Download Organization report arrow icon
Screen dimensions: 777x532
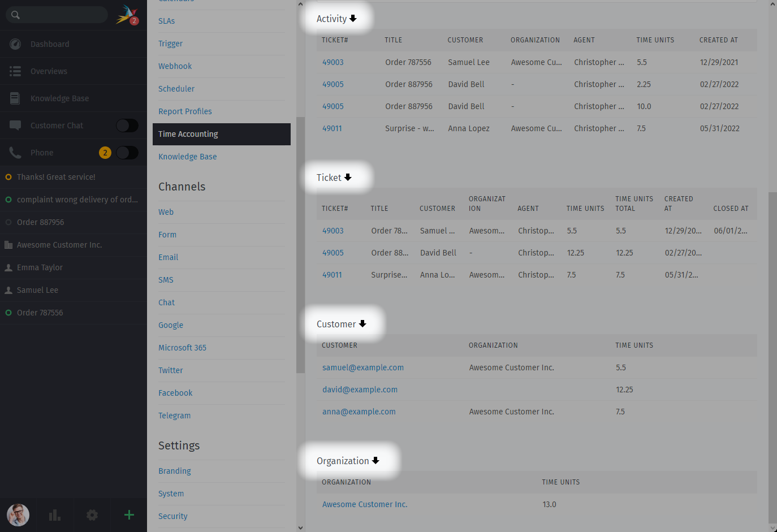375,461
